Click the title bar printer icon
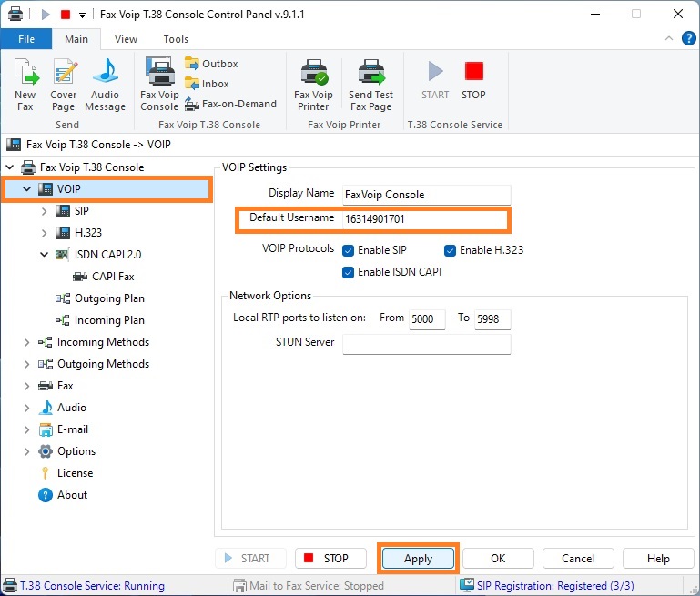This screenshot has width=700, height=596. pyautogui.click(x=15, y=15)
